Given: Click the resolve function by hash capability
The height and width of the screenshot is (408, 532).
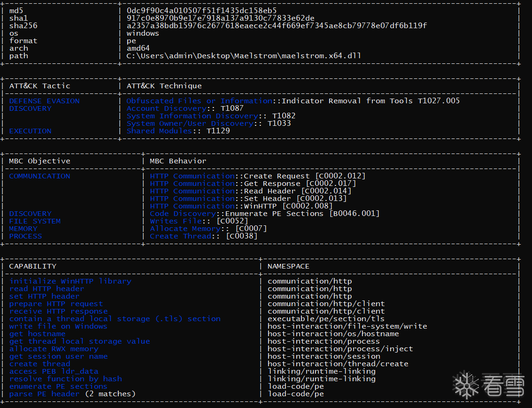Looking at the screenshot, I should pos(65,379).
